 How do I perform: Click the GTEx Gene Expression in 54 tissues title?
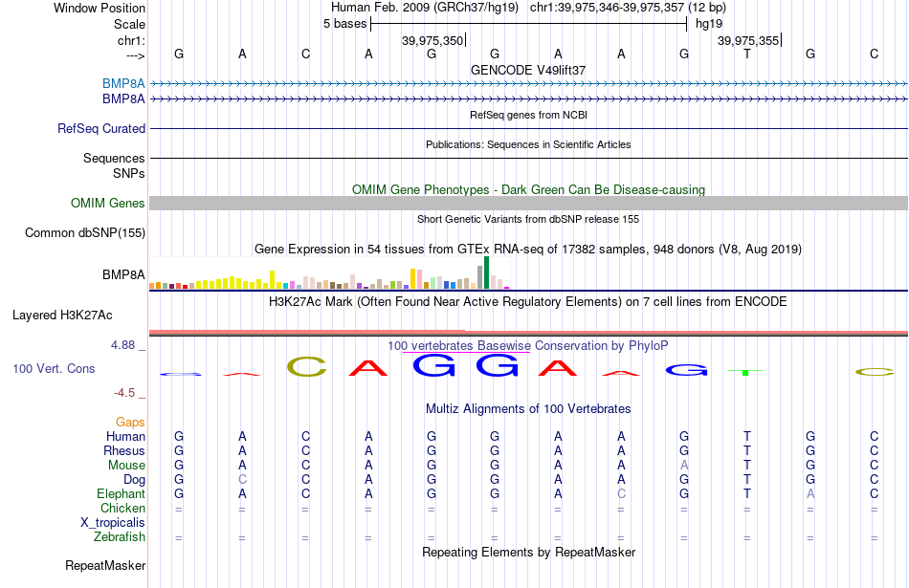click(528, 250)
